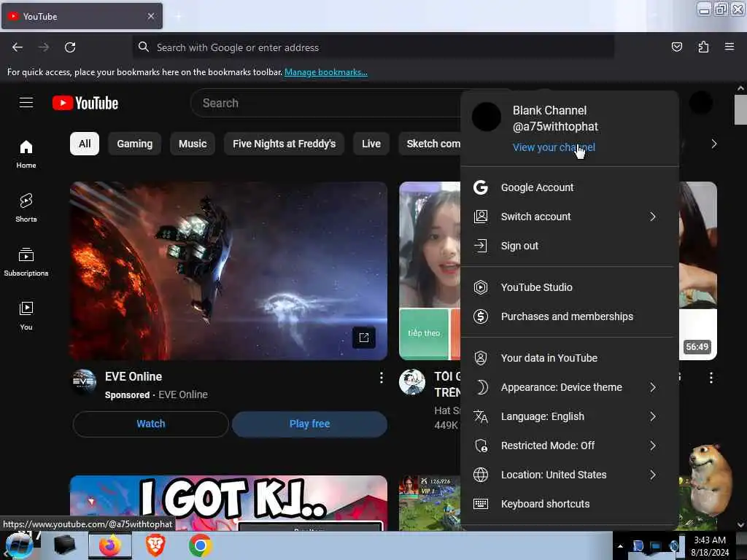The image size is (747, 560).
Task: Show next category chips with arrow
Action: (x=713, y=144)
